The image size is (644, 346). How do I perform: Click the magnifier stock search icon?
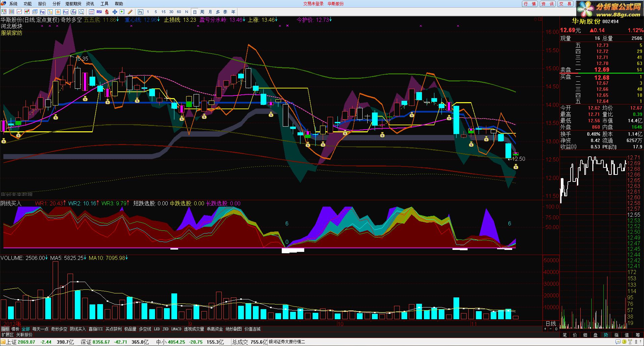[81, 12]
